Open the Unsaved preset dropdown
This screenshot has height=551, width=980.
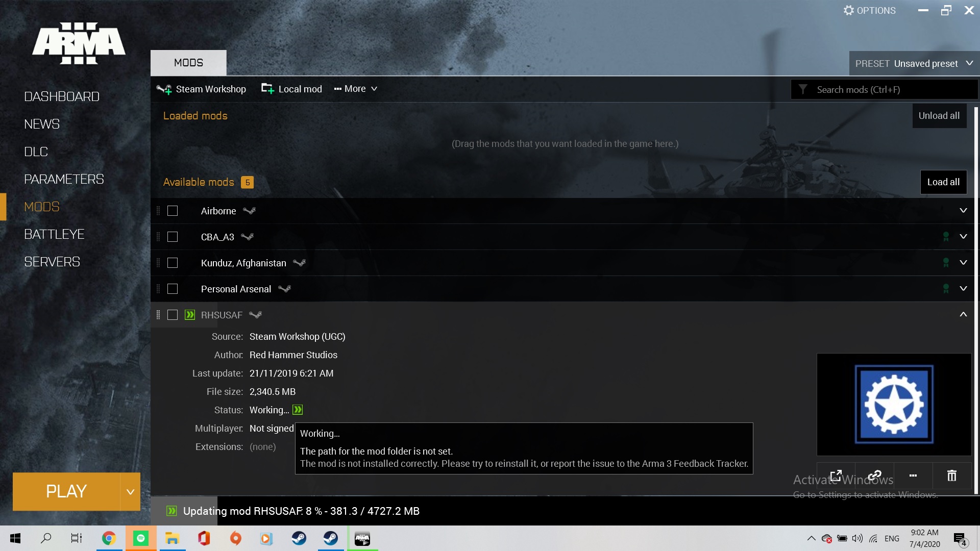point(914,63)
